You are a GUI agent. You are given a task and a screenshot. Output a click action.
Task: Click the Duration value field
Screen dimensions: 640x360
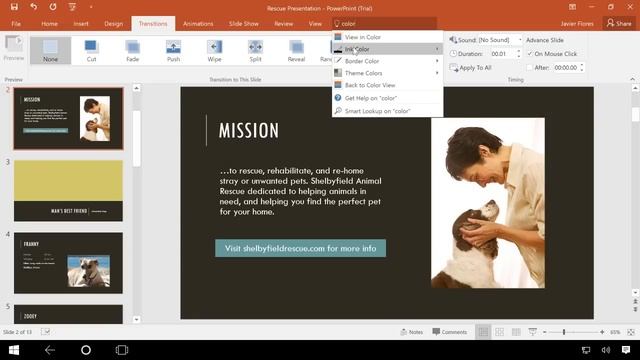coord(502,53)
